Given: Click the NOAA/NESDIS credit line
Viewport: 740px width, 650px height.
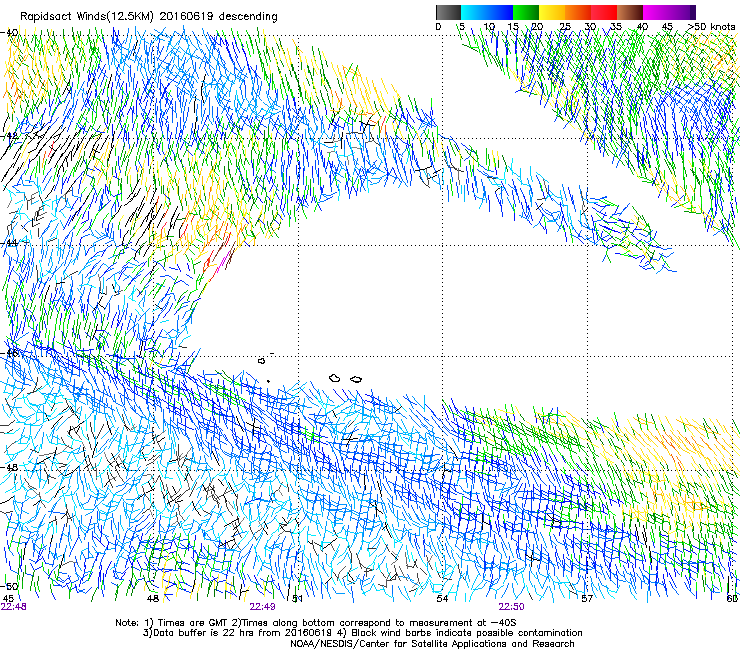Looking at the screenshot, I should tap(432, 644).
